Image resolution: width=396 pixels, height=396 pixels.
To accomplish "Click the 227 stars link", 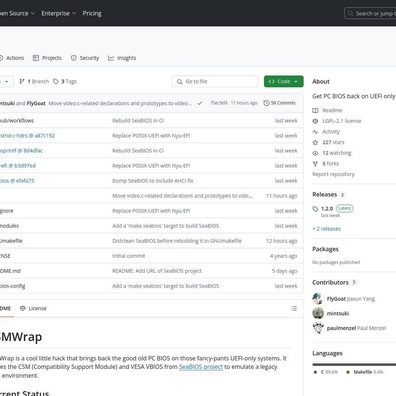I will pos(333,142).
